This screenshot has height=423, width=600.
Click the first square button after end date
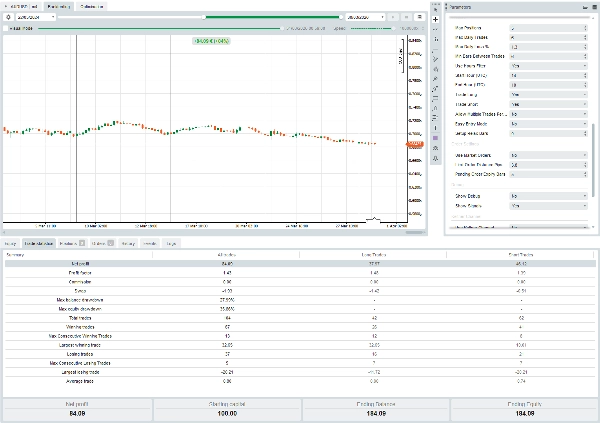click(393, 18)
